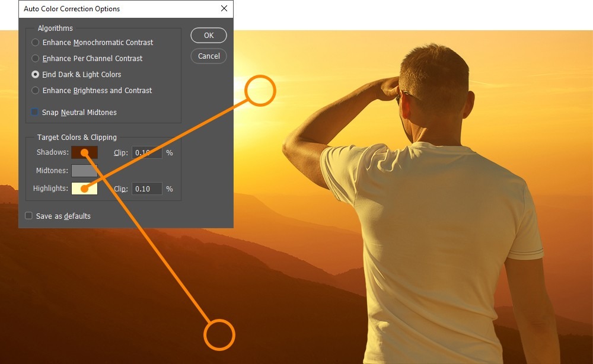Click the 'Algorithms' group heading
Viewport: 593px width, 364px height.
tap(55, 28)
